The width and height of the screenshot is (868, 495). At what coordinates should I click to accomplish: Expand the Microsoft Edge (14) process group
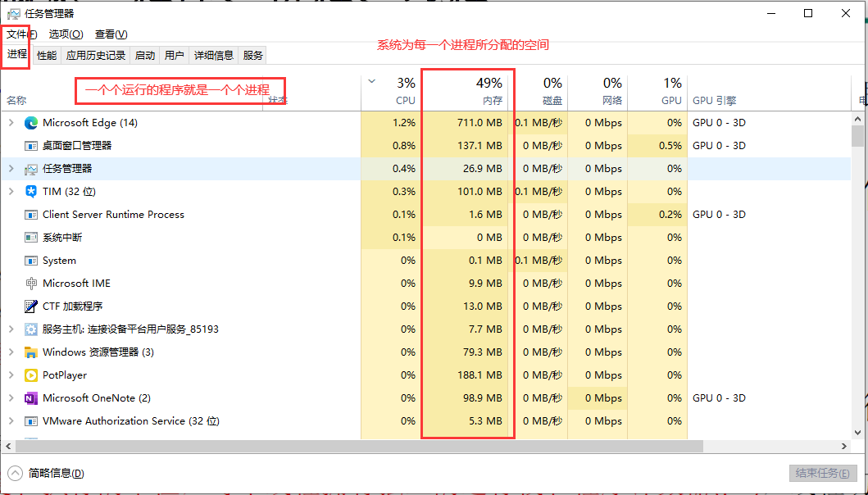(x=11, y=123)
